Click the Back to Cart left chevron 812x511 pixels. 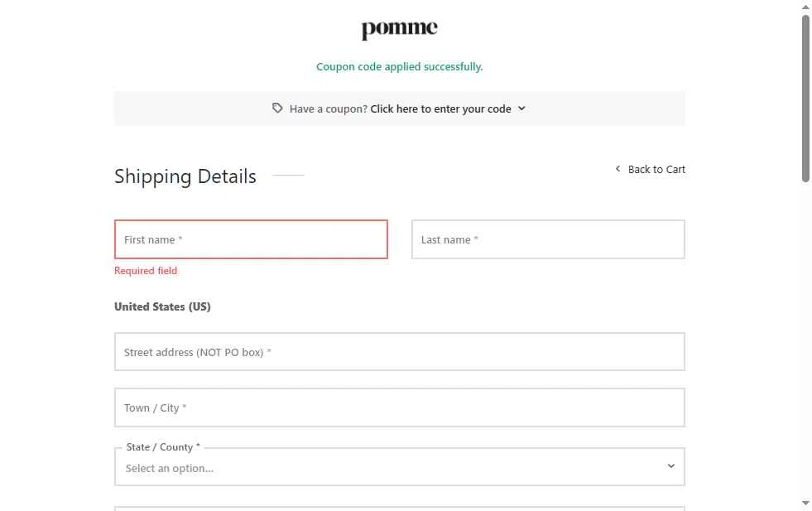pyautogui.click(x=617, y=169)
